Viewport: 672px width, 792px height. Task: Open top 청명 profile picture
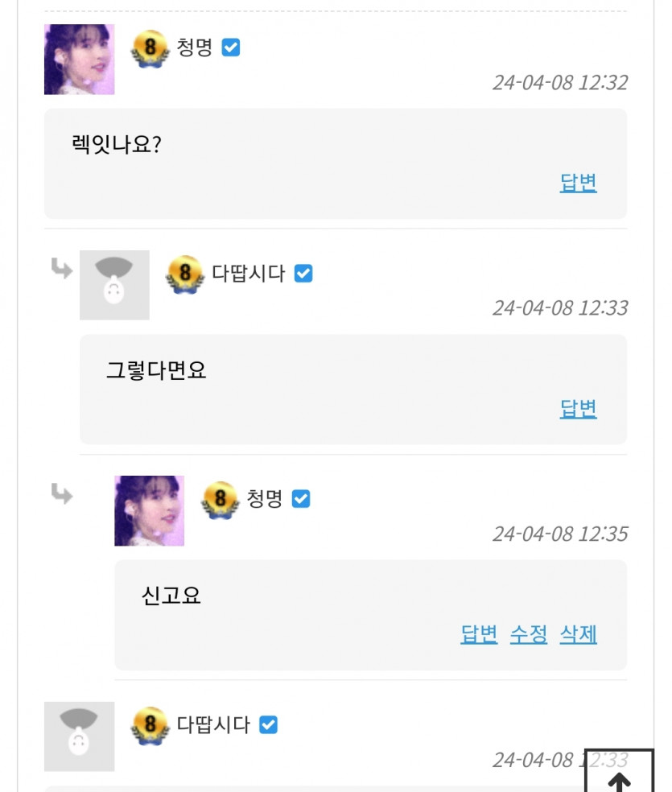[79, 60]
